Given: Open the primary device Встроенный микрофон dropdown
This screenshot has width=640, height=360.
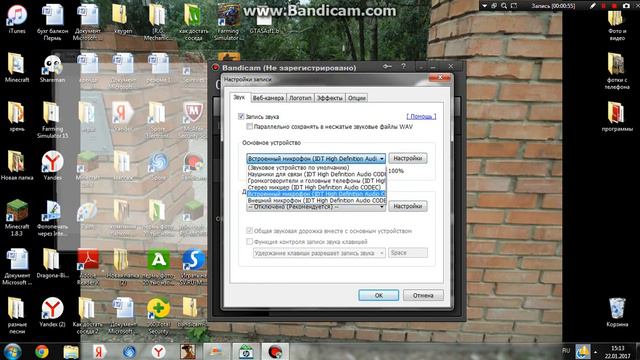Looking at the screenshot, I should click(x=316, y=158).
